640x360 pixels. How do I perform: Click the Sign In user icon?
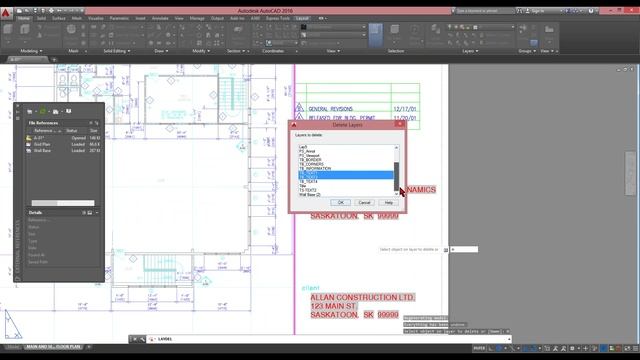tap(527, 11)
